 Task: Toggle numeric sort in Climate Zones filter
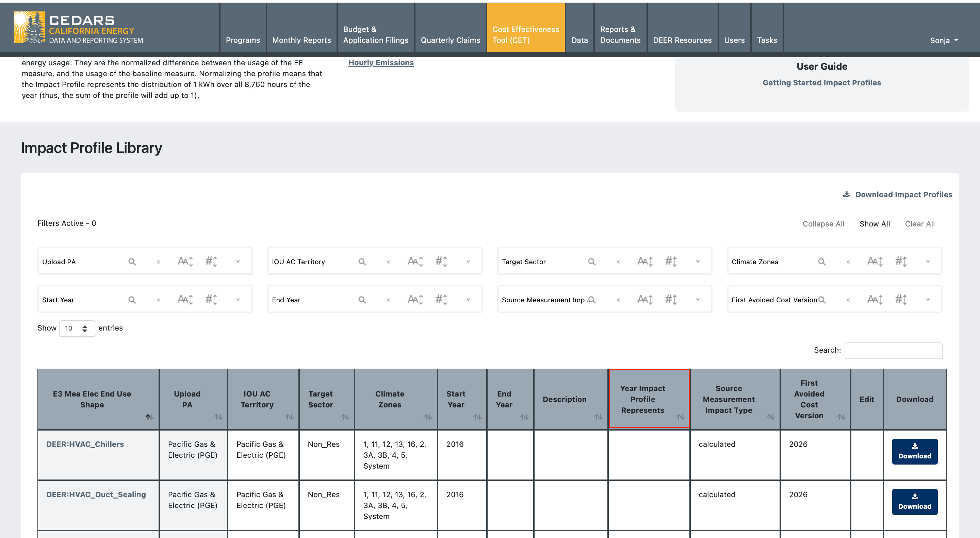901,262
